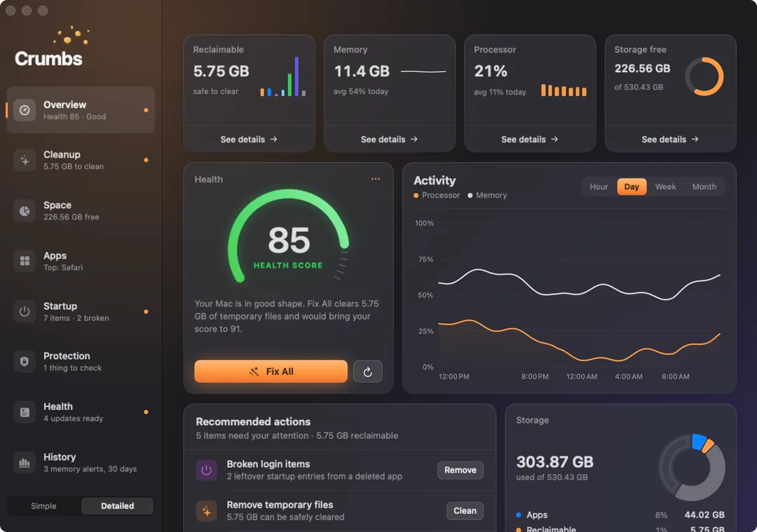
Task: Click the Space pie chart icon
Action: [x=25, y=211]
